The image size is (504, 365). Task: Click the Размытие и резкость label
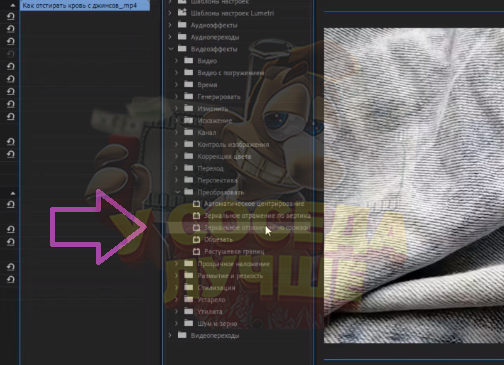click(x=230, y=276)
